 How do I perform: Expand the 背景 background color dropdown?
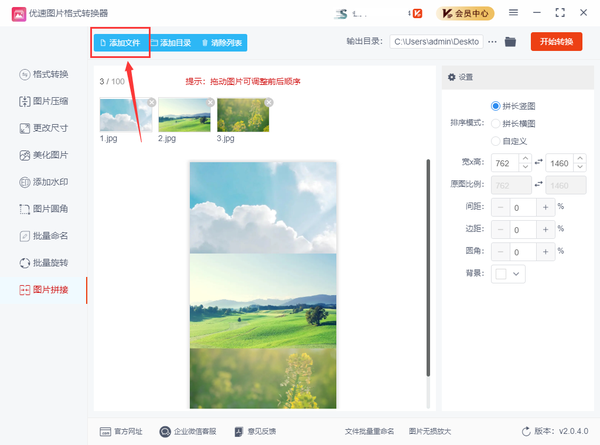click(x=517, y=273)
